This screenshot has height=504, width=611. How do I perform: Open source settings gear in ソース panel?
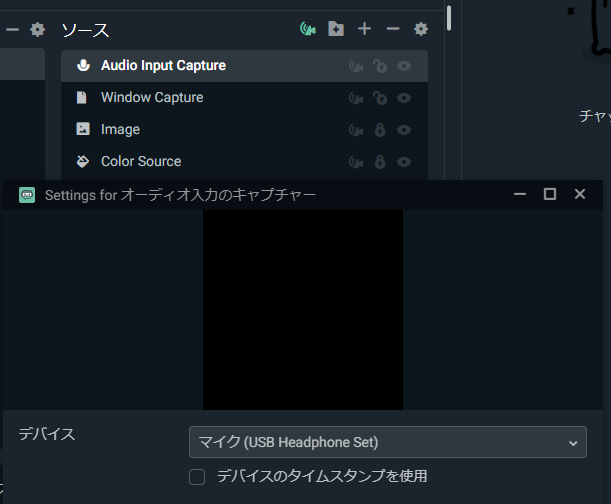(421, 29)
